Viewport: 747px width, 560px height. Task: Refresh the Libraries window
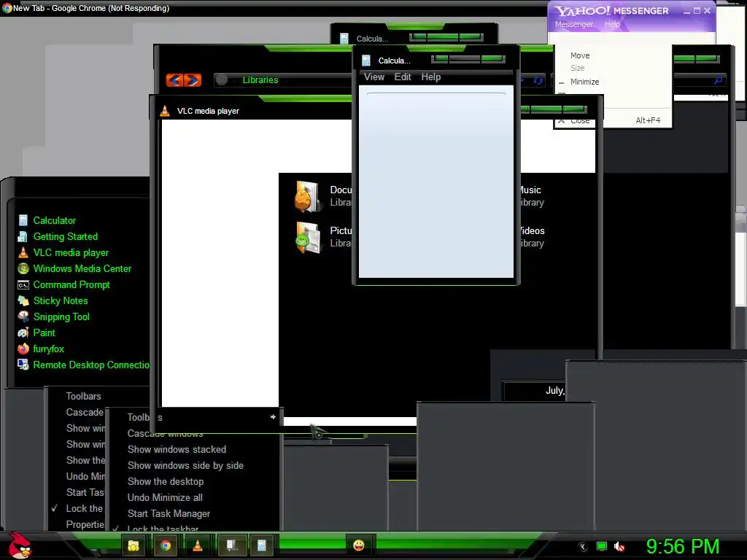pyautogui.click(x=538, y=80)
